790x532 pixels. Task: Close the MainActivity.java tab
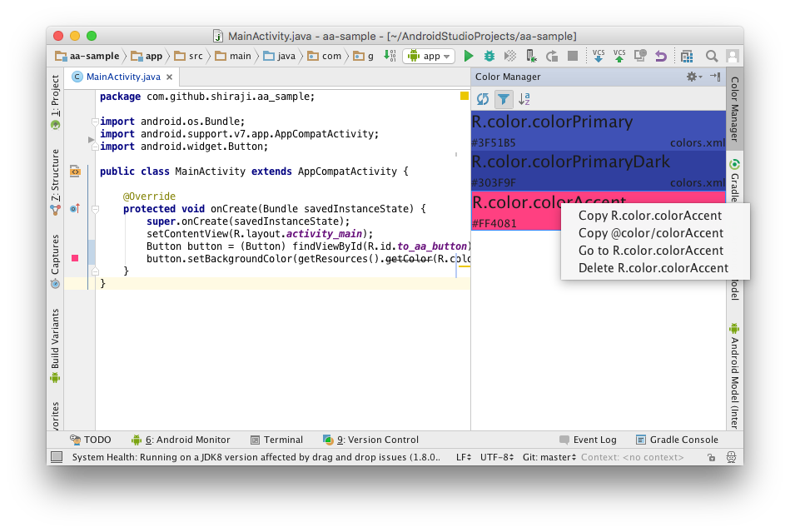pos(169,77)
